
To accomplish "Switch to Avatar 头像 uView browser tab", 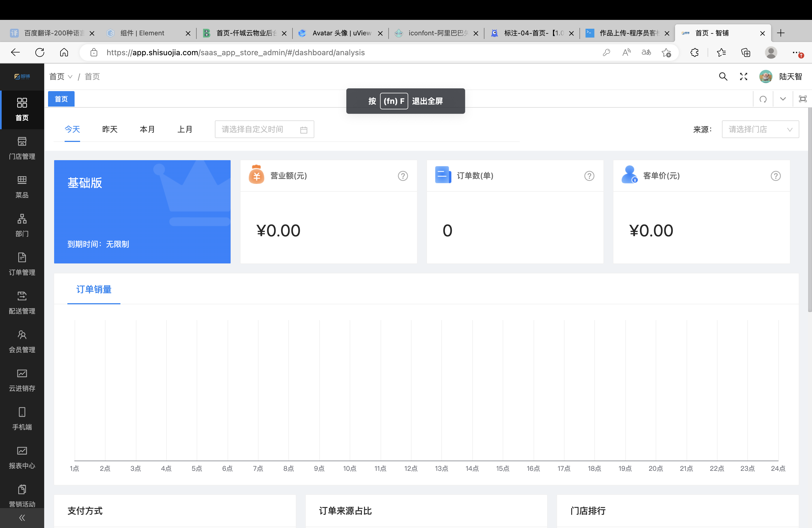I will click(x=341, y=33).
